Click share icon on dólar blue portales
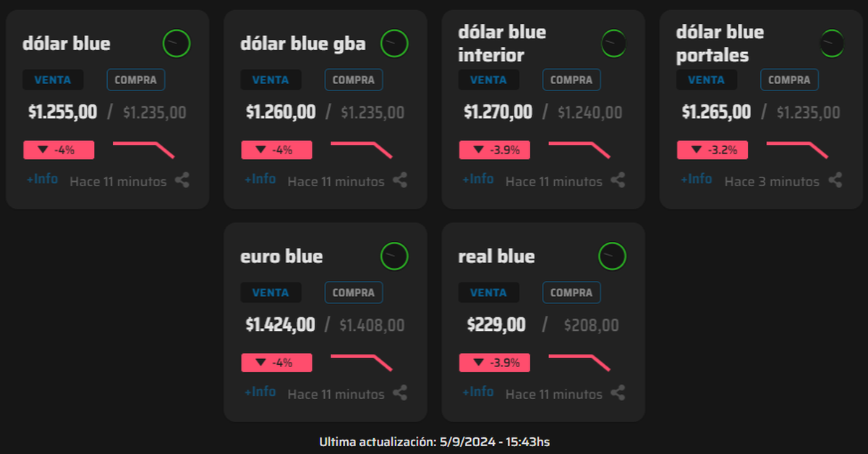This screenshot has height=454, width=868. pos(835,180)
